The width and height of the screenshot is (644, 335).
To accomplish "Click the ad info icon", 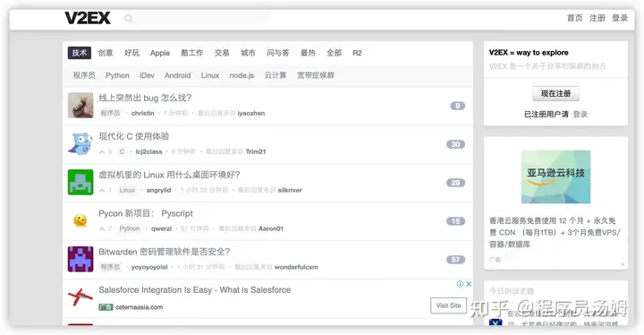I will (460, 284).
